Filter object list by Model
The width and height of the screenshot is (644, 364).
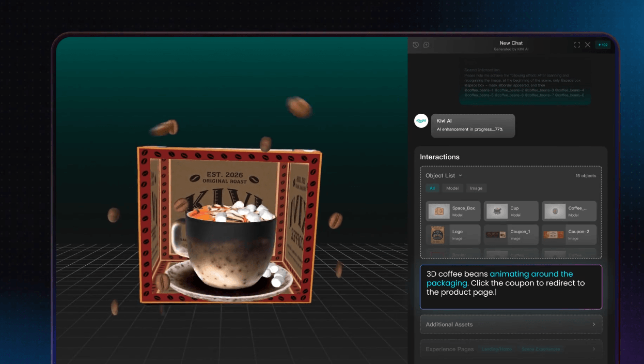(x=452, y=188)
